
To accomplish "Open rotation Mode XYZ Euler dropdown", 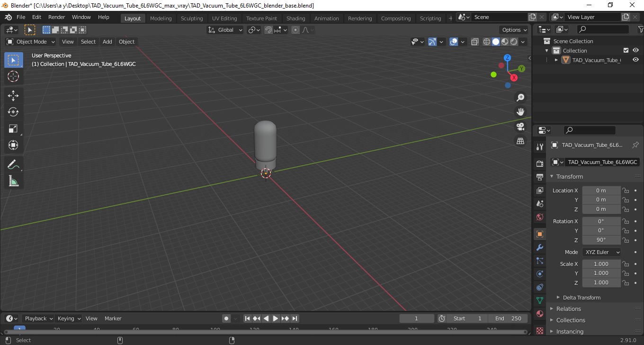I will coord(601,252).
